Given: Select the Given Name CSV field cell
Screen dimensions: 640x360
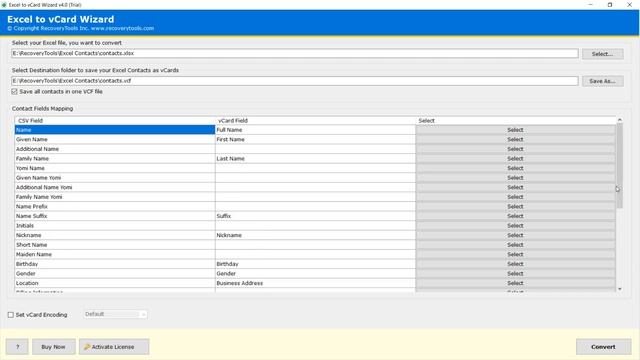Looking at the screenshot, I should tap(115, 140).
